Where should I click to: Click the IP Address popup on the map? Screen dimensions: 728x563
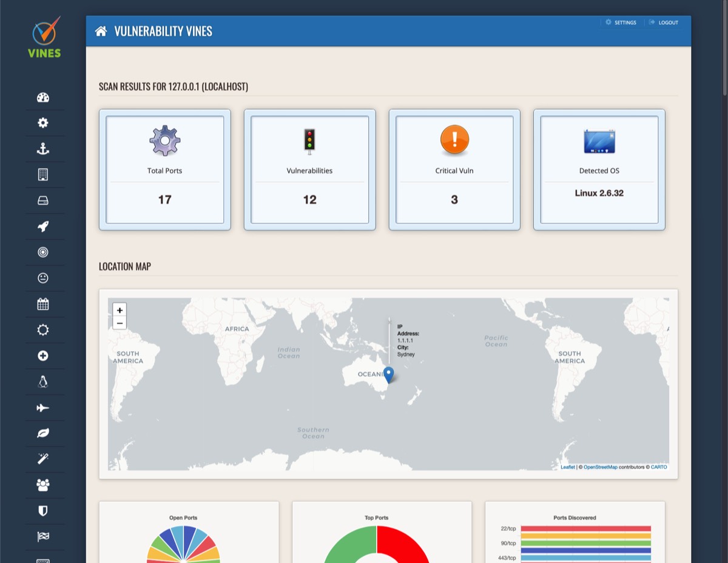pyautogui.click(x=407, y=340)
